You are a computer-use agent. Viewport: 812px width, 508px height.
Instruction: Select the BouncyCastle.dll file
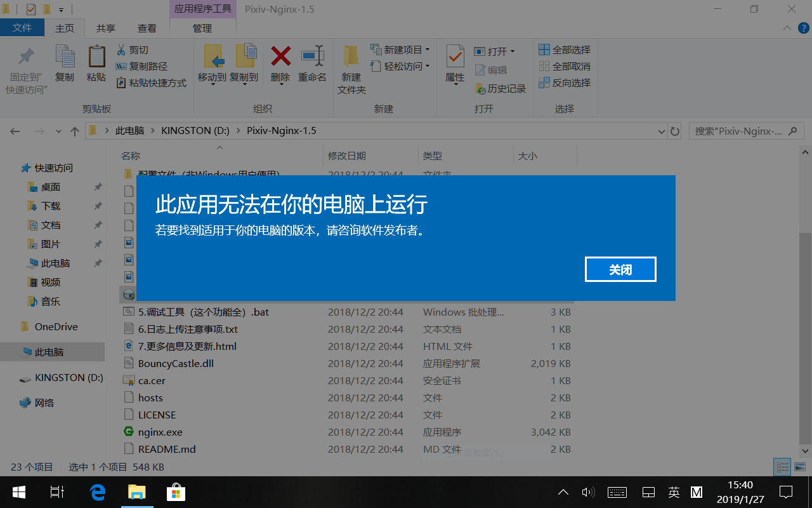pyautogui.click(x=176, y=364)
